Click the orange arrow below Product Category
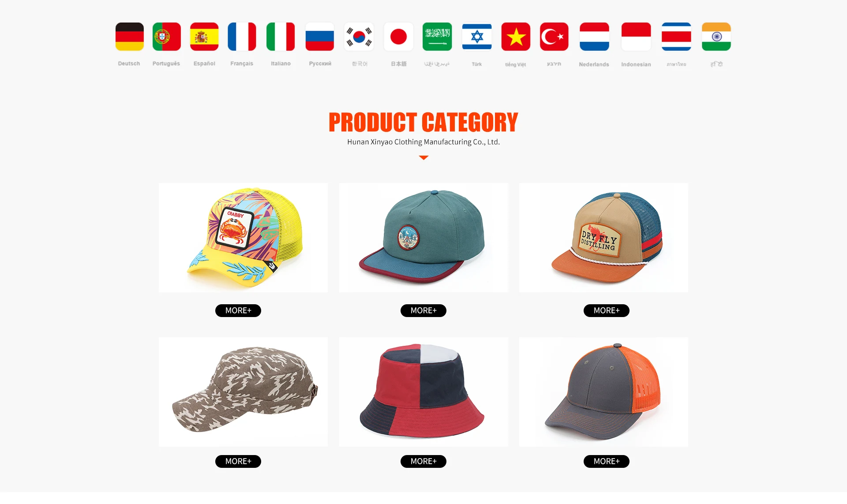The height and width of the screenshot is (504, 847). pyautogui.click(x=423, y=157)
